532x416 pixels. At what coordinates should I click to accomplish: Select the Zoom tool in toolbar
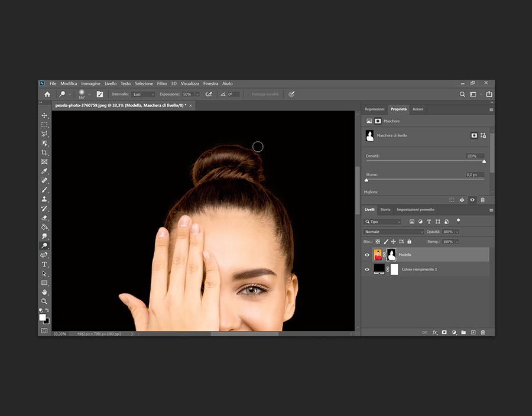tap(44, 301)
